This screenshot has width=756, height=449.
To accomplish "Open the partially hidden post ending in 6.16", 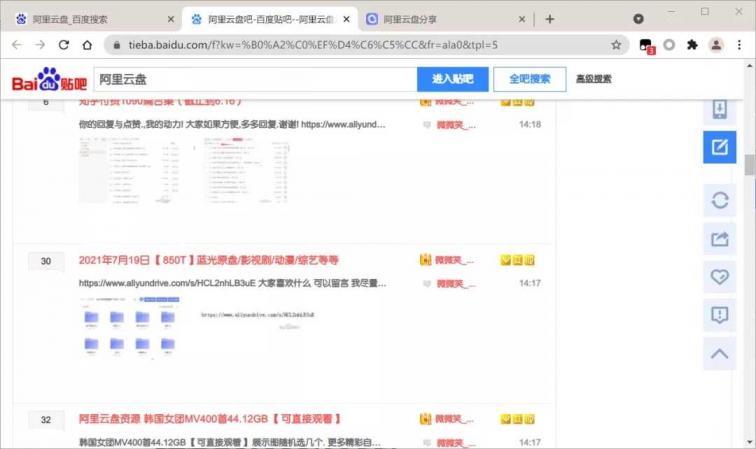I will (160, 102).
